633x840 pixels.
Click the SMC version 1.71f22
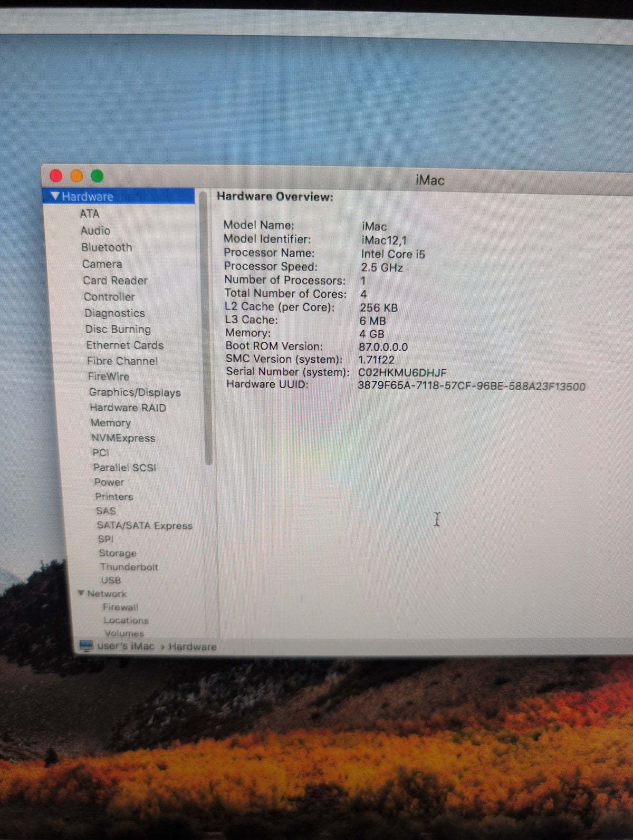coord(376,360)
